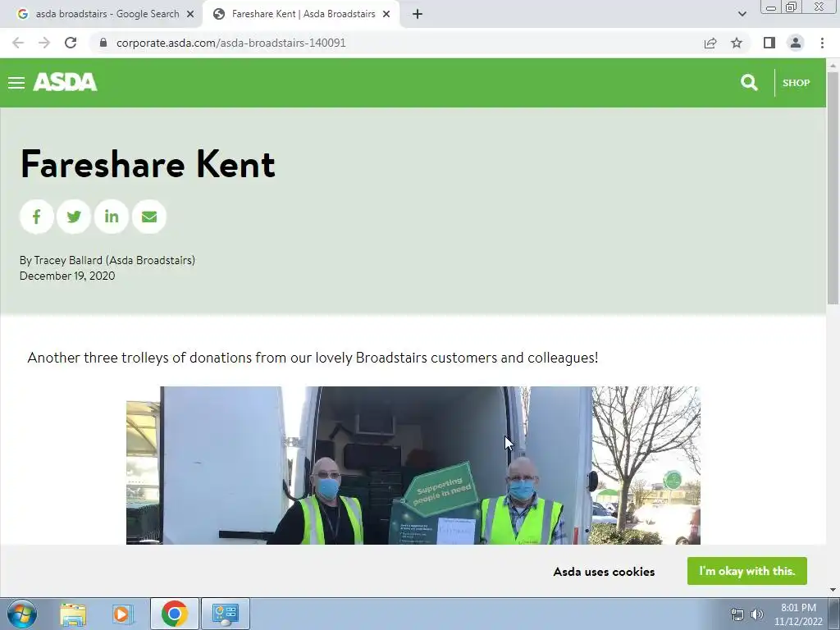Accept cookies with I'm okay with this

pos(746,571)
